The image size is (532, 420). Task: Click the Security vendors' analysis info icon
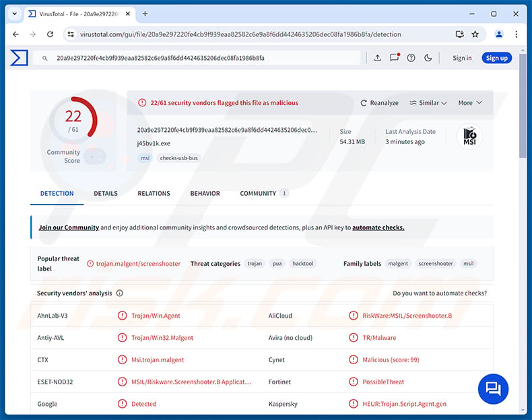pos(119,293)
